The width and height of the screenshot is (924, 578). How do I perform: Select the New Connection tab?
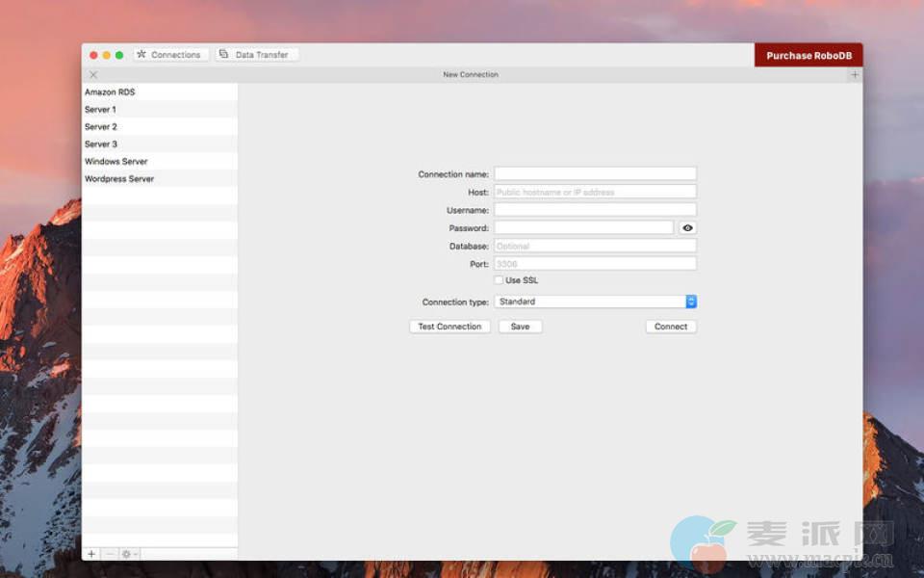[x=471, y=75]
